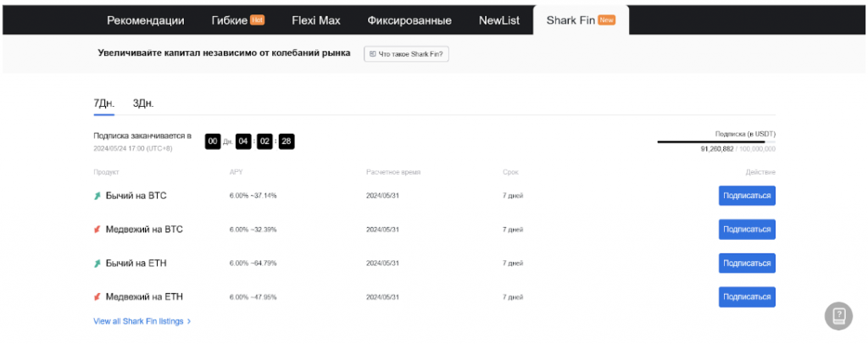868x344 pixels.
Task: Click bearish icon next to Медвежий на ETH
Action: click(97, 297)
